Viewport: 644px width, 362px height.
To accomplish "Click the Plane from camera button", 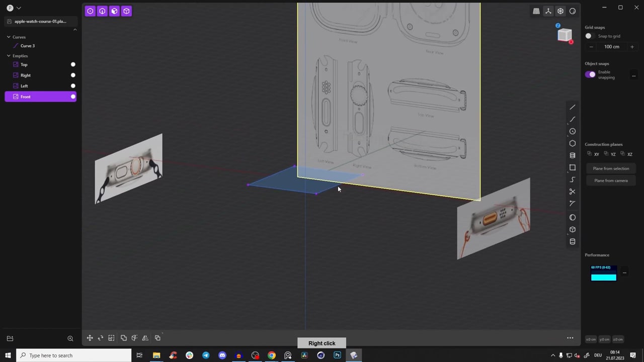I will tap(611, 180).
